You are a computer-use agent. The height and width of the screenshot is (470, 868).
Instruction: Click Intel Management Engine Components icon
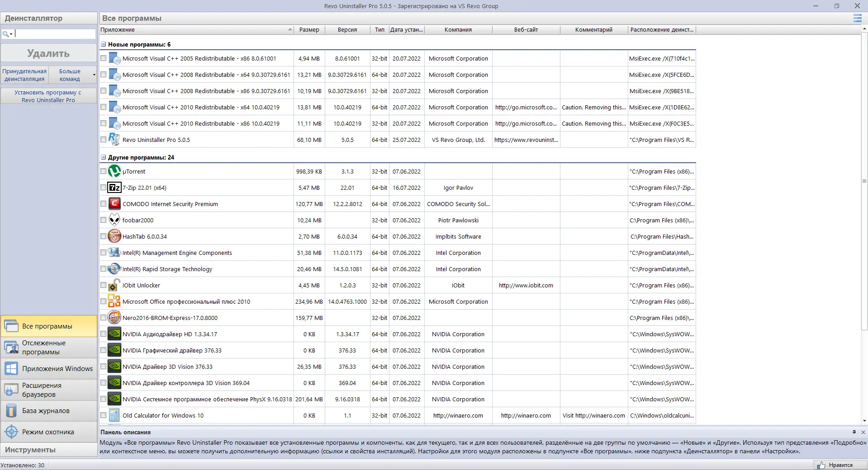pos(114,253)
